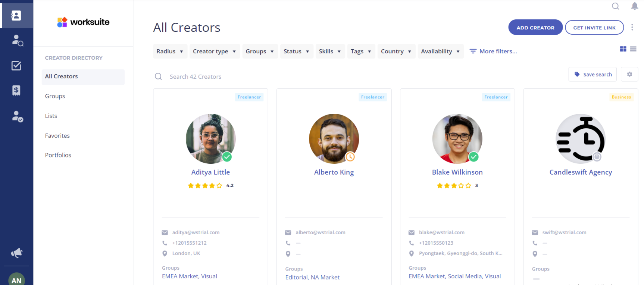Viewport: 644px width, 285px height.
Task: Open Aditya Little's profile name link
Action: 210,172
